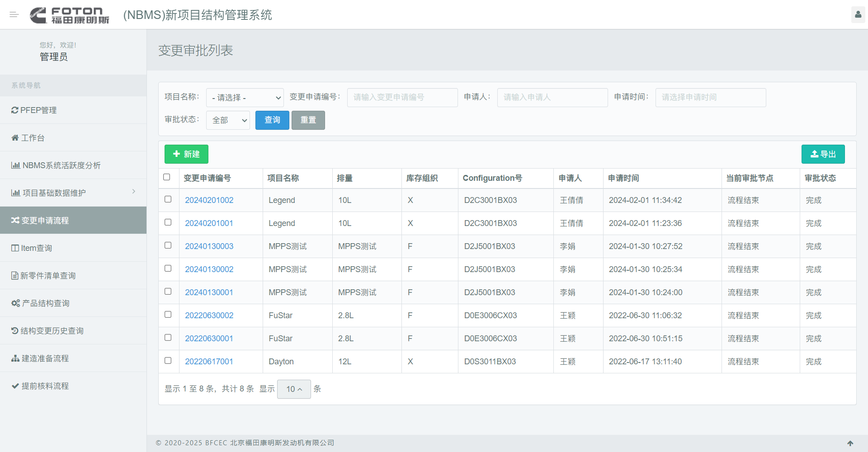Check the row for 20240201002

pyautogui.click(x=168, y=199)
